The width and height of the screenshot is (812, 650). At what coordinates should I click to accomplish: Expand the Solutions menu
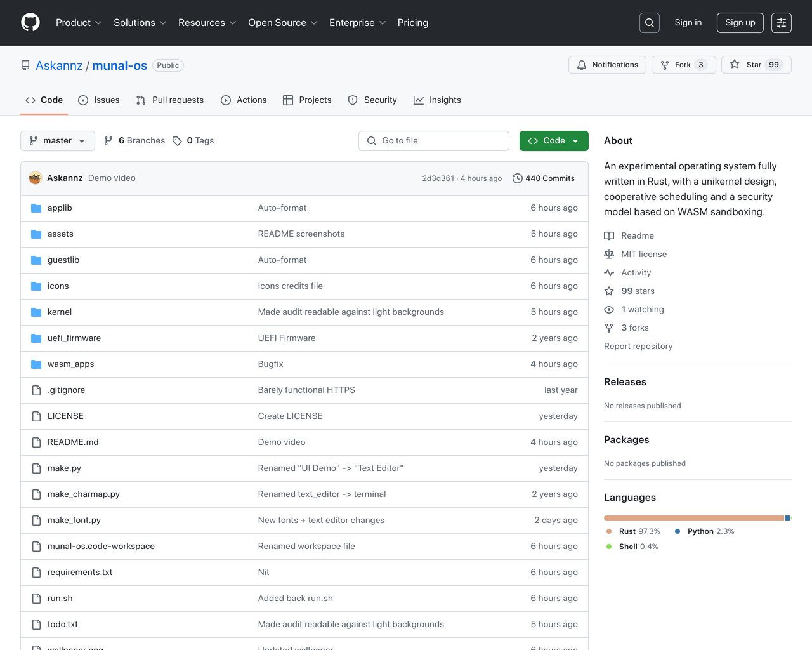(140, 23)
